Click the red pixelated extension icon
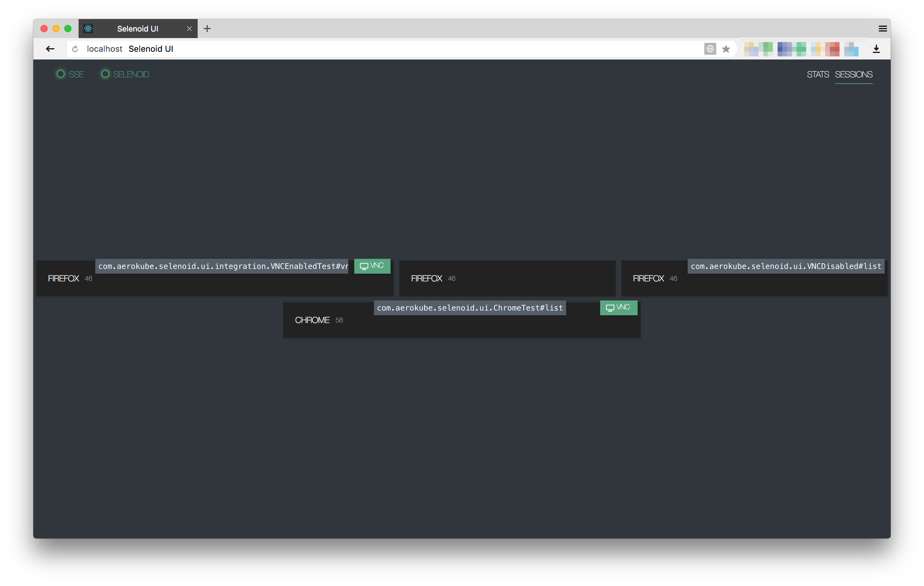 [832, 49]
